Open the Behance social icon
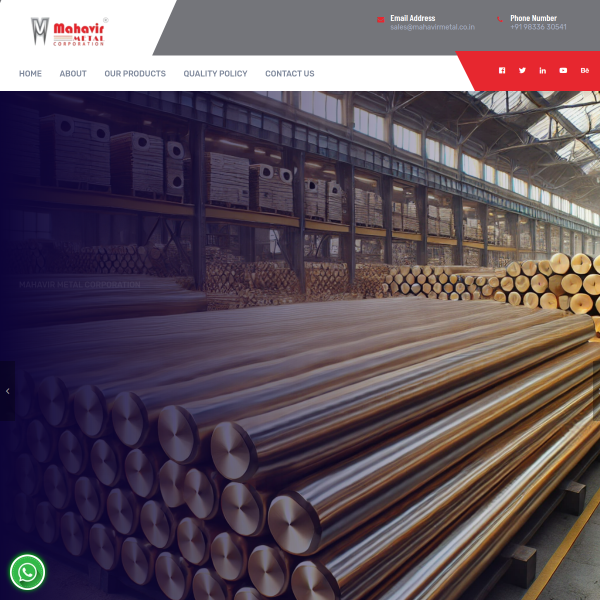The image size is (600, 600). point(585,71)
